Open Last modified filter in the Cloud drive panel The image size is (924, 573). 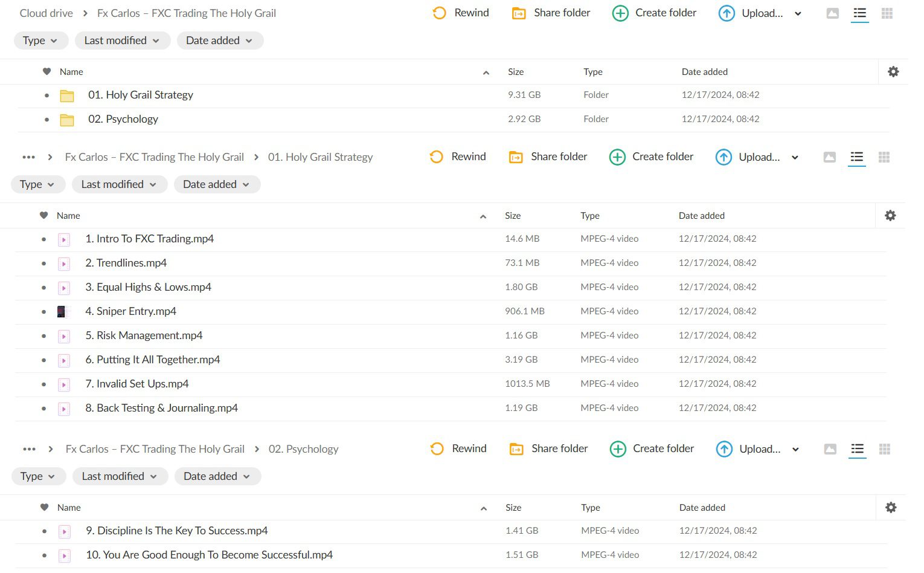[123, 40]
